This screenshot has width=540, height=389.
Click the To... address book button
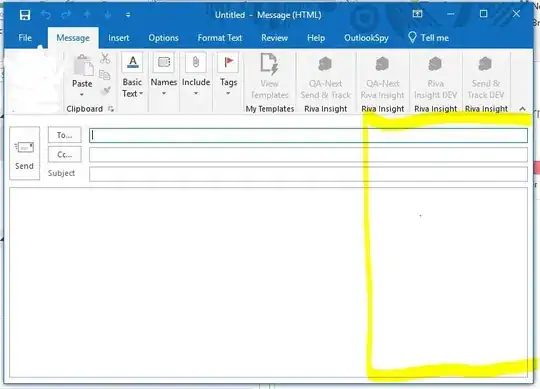point(65,135)
